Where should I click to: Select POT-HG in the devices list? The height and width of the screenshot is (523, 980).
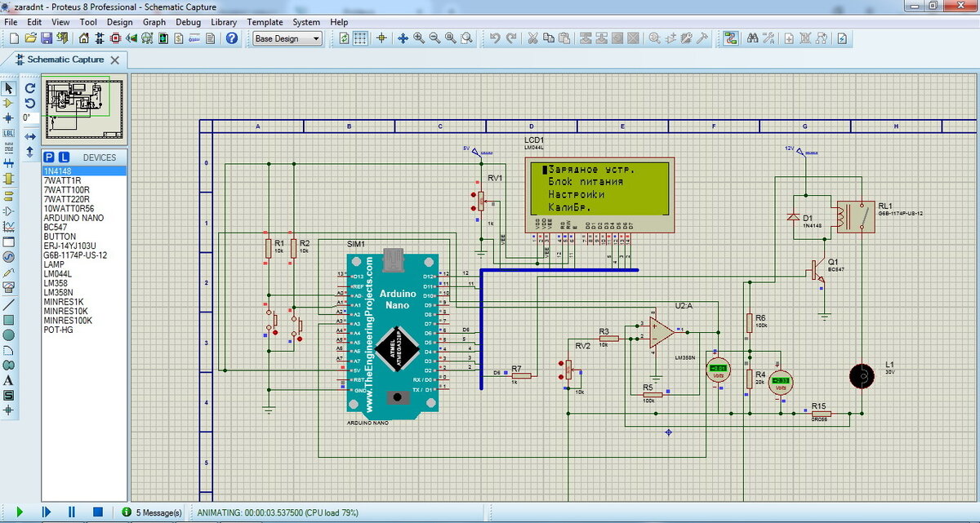pyautogui.click(x=85, y=330)
